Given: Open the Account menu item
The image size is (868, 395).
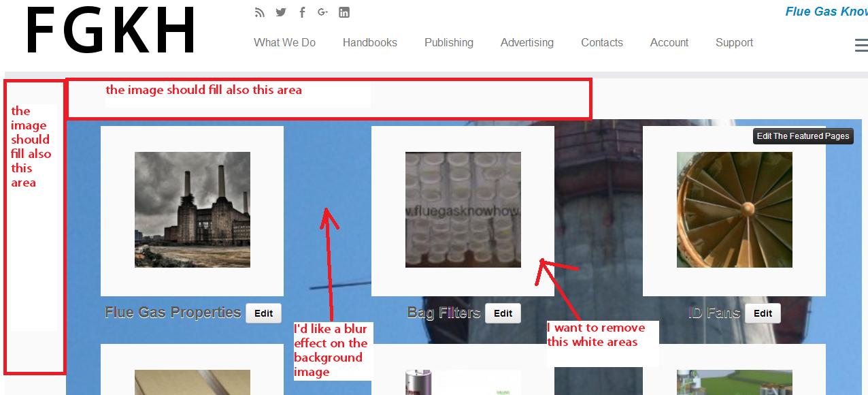Looking at the screenshot, I should click(669, 42).
